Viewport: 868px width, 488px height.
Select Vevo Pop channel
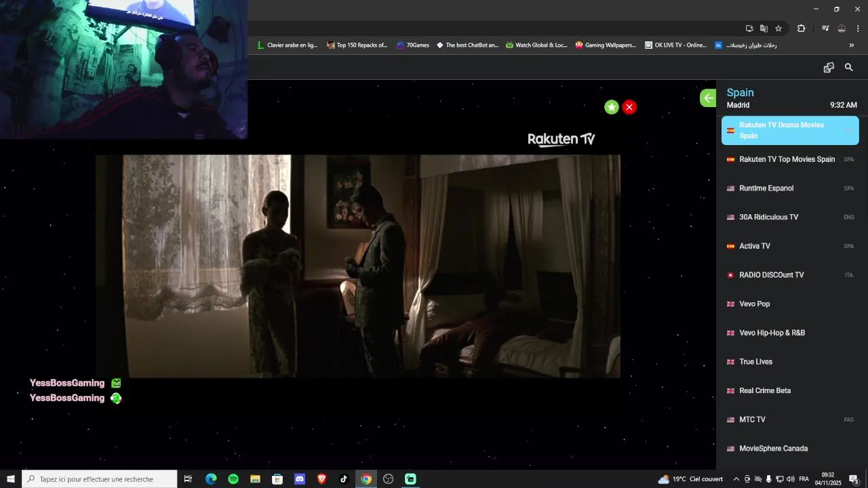pos(790,304)
